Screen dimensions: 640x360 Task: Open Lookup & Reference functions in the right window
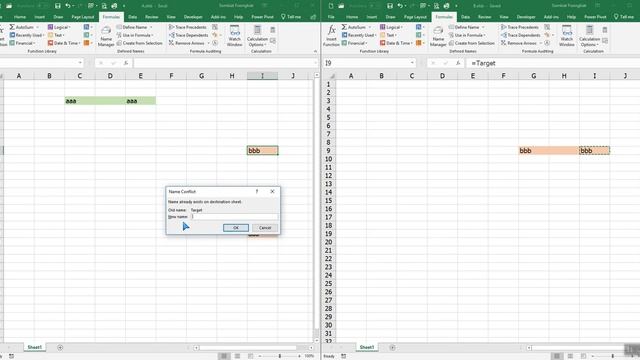coord(420,27)
